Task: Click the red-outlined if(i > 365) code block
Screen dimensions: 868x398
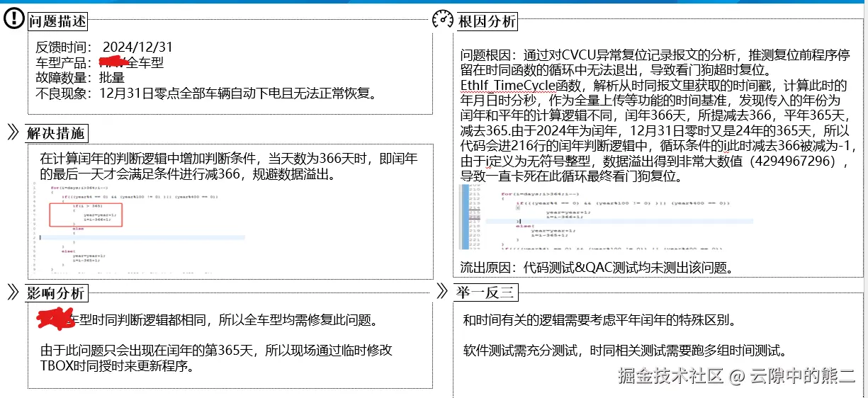Action: [86, 215]
